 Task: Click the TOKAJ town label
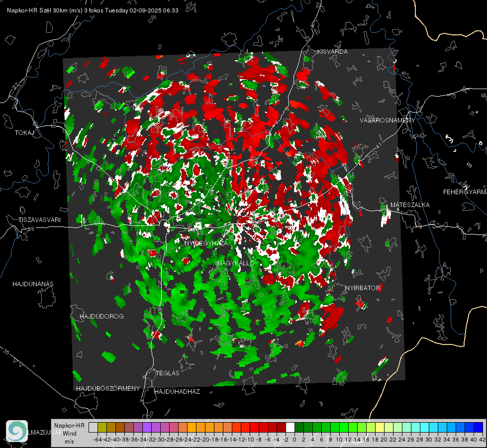(x=24, y=133)
